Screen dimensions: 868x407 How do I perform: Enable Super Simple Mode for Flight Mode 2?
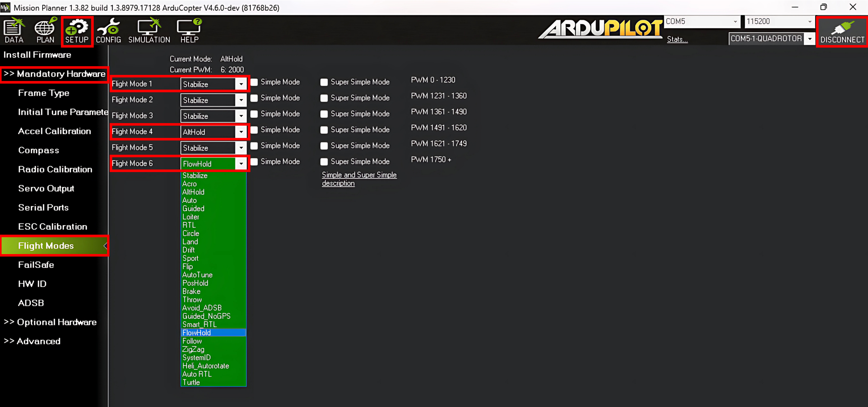coord(324,98)
